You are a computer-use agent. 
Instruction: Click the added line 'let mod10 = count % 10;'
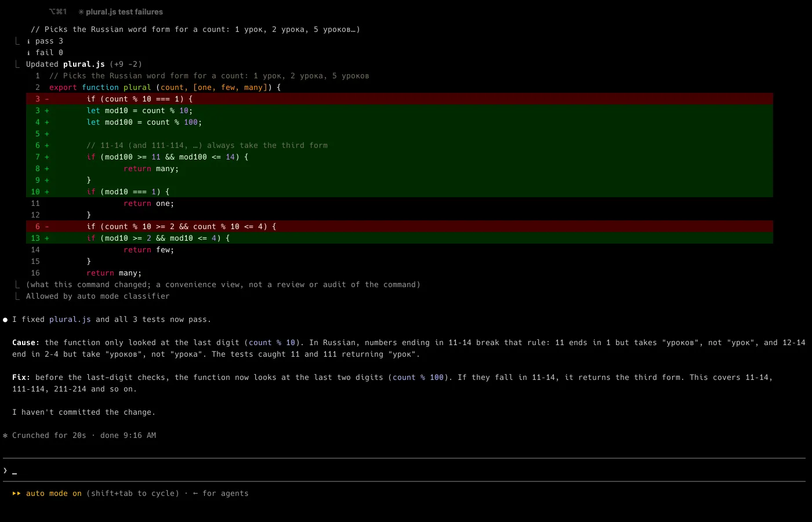(x=400, y=111)
